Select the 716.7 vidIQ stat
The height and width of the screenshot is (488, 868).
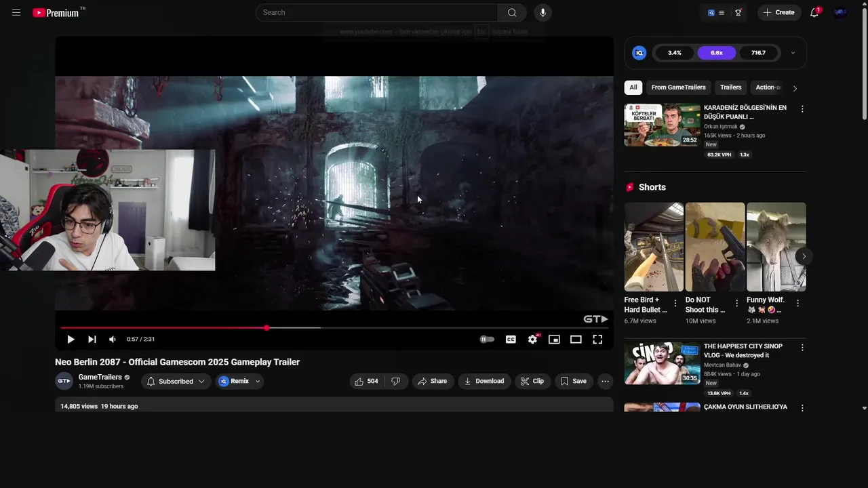tap(759, 53)
